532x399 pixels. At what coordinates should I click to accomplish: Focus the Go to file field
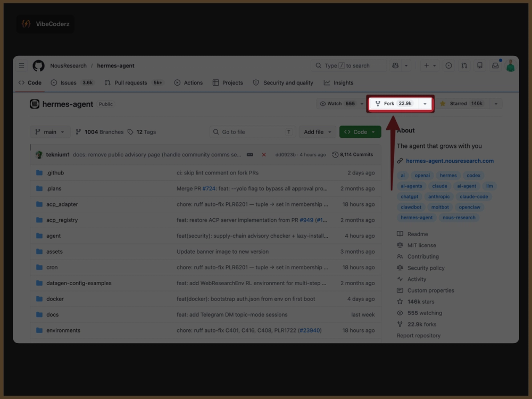253,132
